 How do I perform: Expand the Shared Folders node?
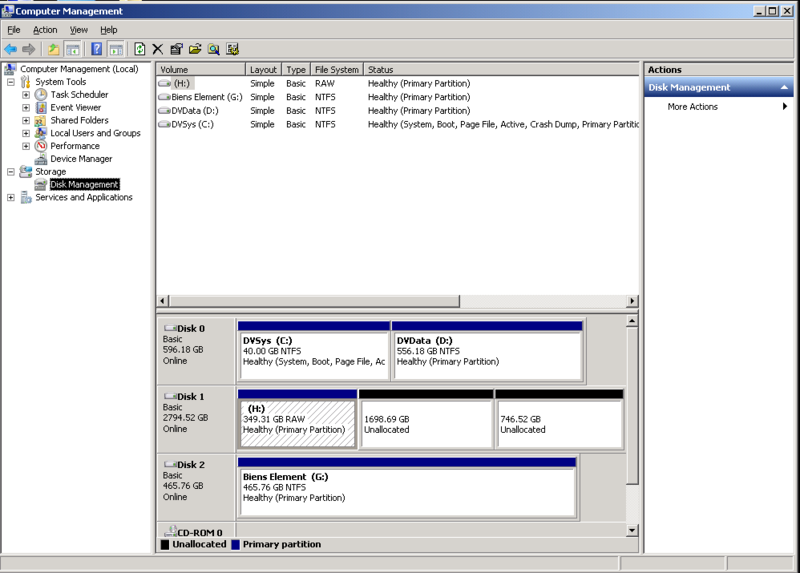pyautogui.click(x=26, y=120)
